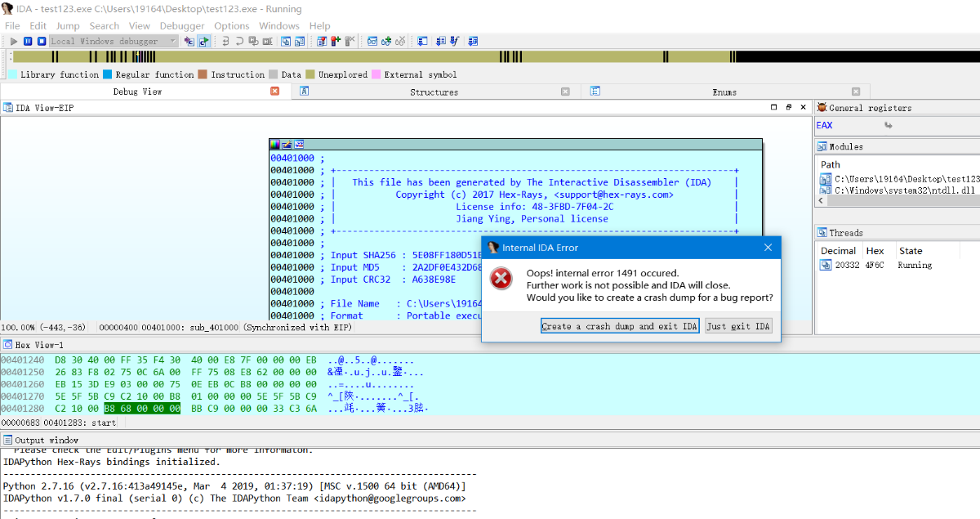Click the Decimal column header in Threads
980x519 pixels.
pos(838,251)
